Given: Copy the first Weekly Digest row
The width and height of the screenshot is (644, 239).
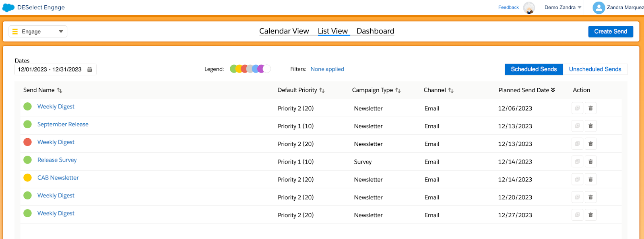Looking at the screenshot, I should coord(577,108).
